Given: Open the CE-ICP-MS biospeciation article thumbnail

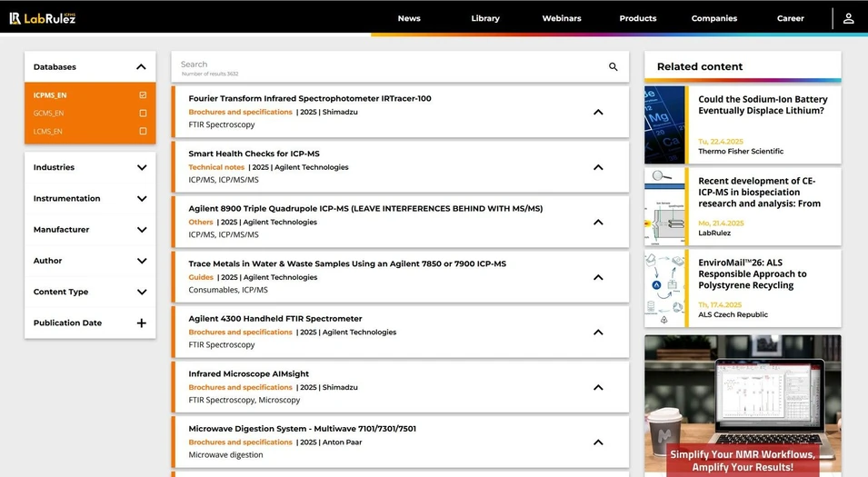Looking at the screenshot, I should coord(664,206).
